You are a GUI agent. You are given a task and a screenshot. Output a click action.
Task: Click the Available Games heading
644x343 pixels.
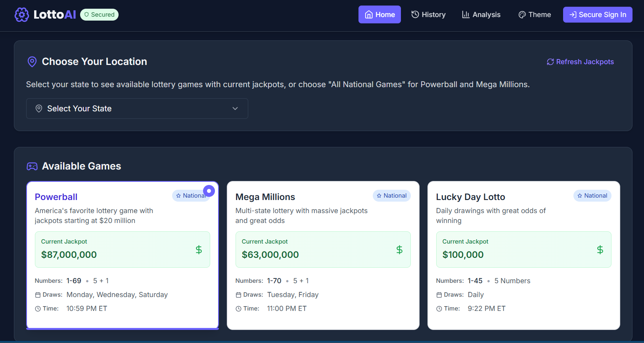(x=81, y=166)
